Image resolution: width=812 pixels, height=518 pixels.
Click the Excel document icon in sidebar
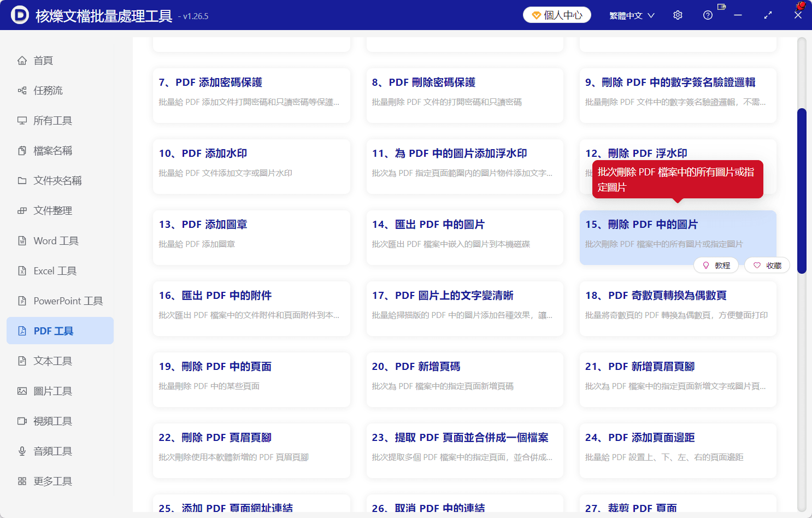(x=22, y=271)
